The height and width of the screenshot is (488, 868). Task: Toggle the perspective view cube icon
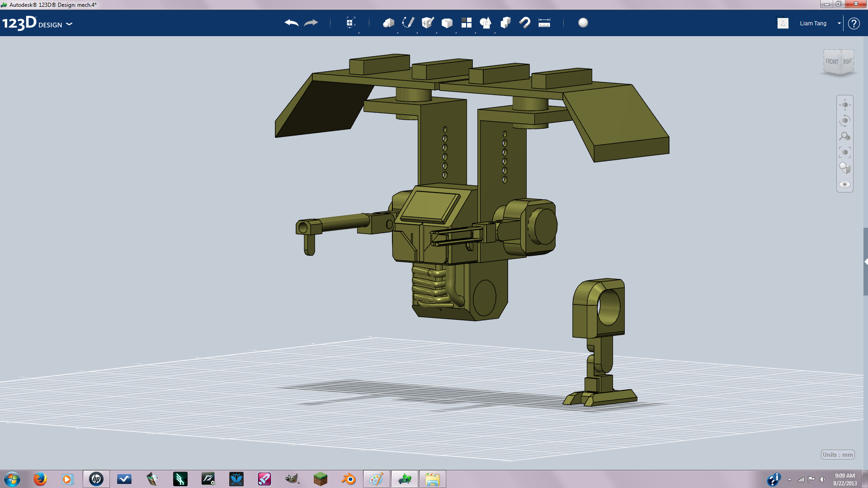[x=845, y=168]
